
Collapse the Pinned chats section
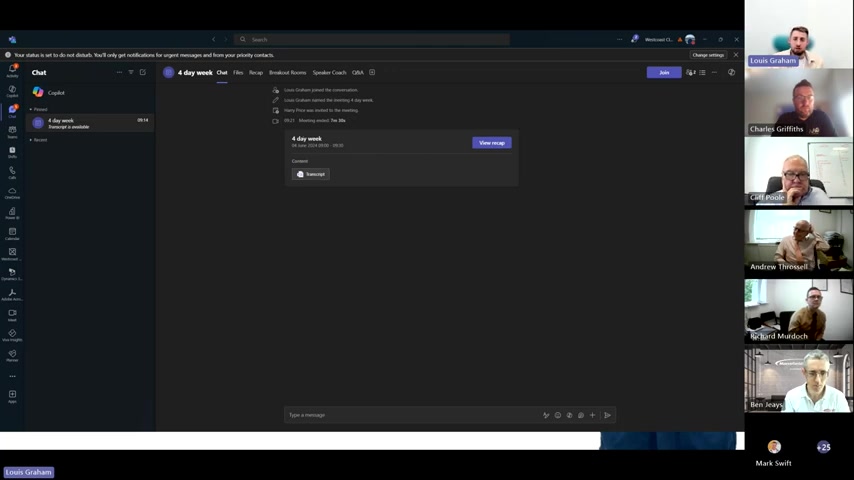point(38,109)
